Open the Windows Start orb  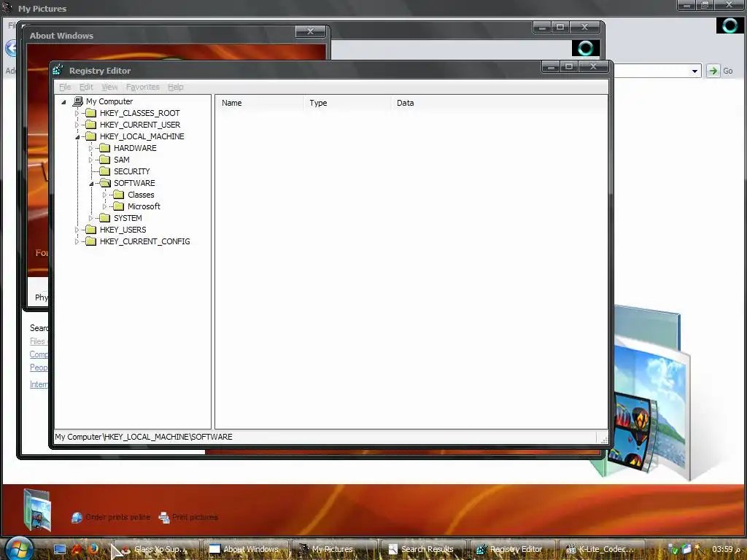[x=18, y=548]
